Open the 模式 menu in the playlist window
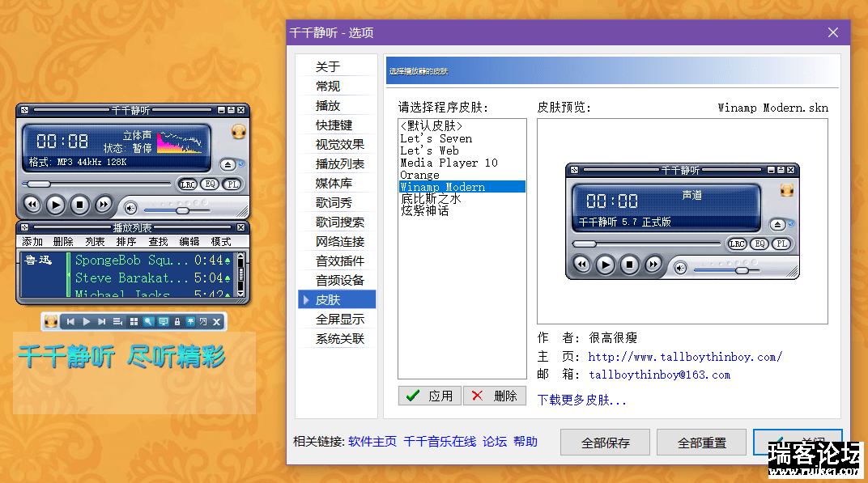868x483 pixels. click(221, 242)
